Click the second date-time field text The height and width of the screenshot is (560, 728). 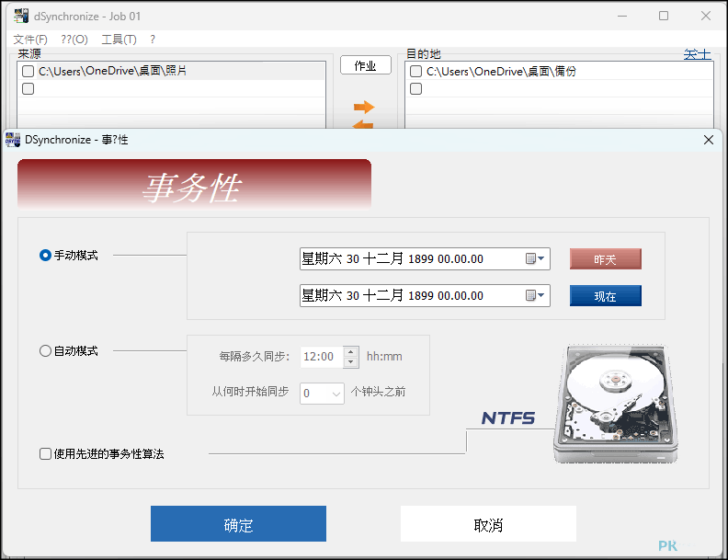click(392, 295)
